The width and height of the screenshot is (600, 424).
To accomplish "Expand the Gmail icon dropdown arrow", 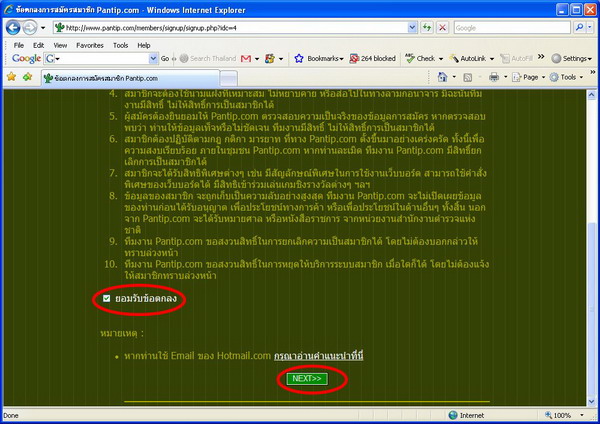I will [257, 59].
